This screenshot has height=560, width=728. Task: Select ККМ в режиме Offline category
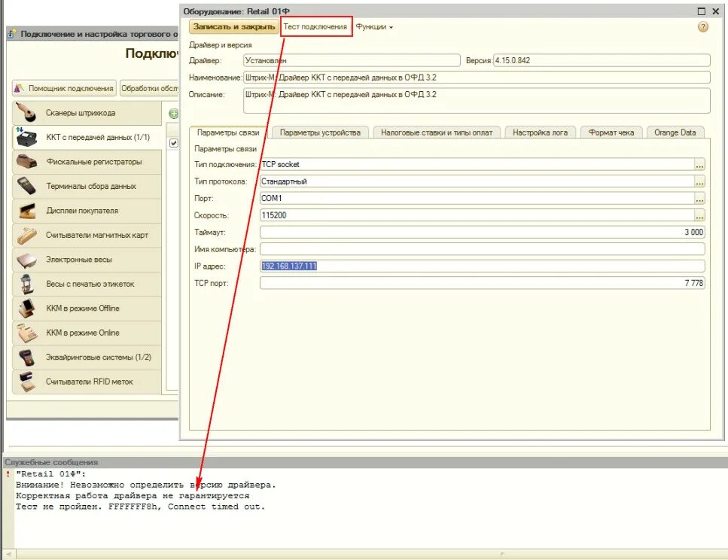pos(87,309)
